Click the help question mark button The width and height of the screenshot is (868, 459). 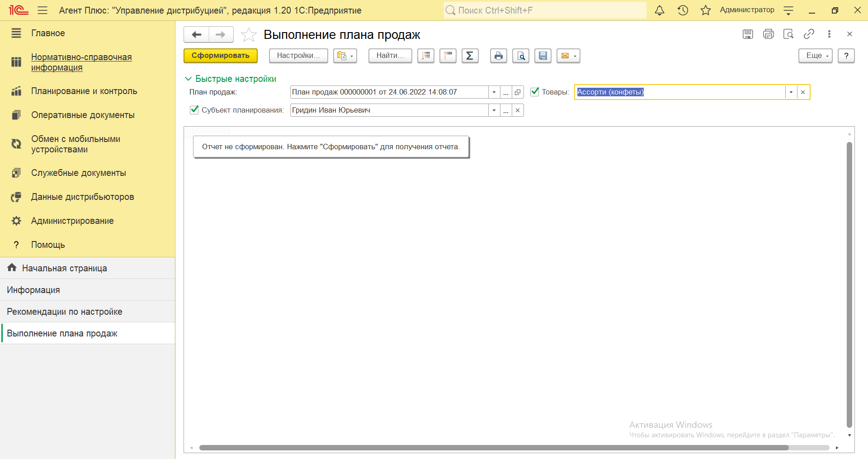(x=846, y=56)
